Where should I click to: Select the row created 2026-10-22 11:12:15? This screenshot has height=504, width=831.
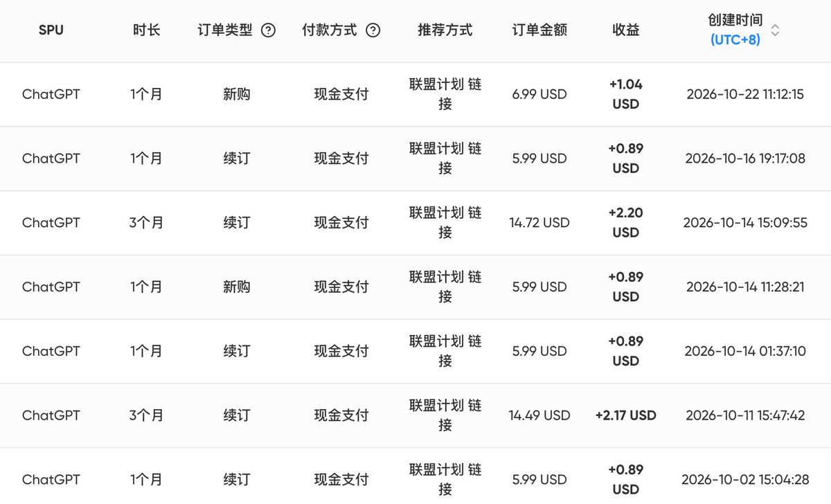(x=415, y=94)
